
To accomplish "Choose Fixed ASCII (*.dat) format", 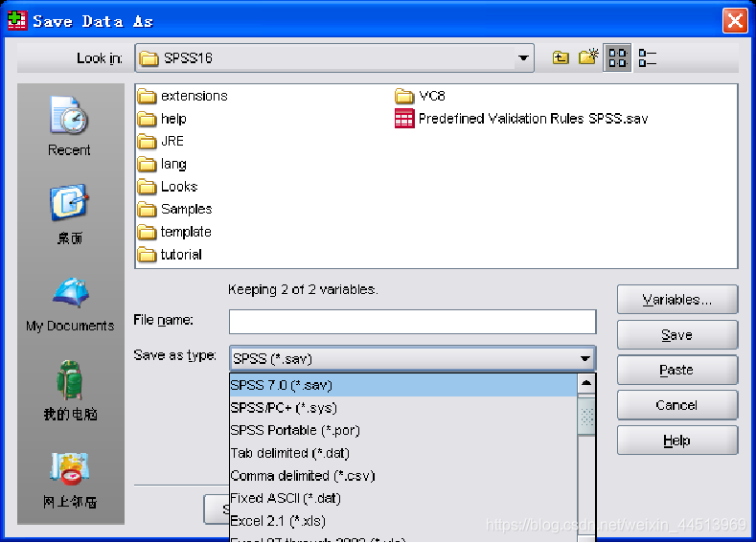I will (403, 498).
